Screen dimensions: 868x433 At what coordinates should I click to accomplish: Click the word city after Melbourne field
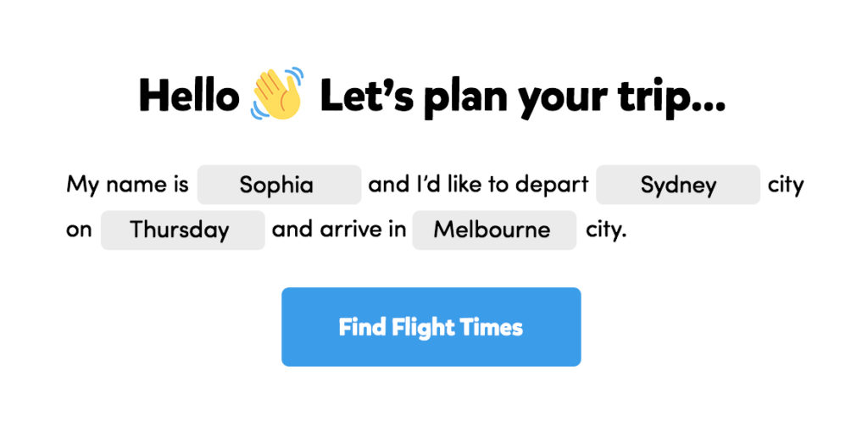click(x=605, y=230)
